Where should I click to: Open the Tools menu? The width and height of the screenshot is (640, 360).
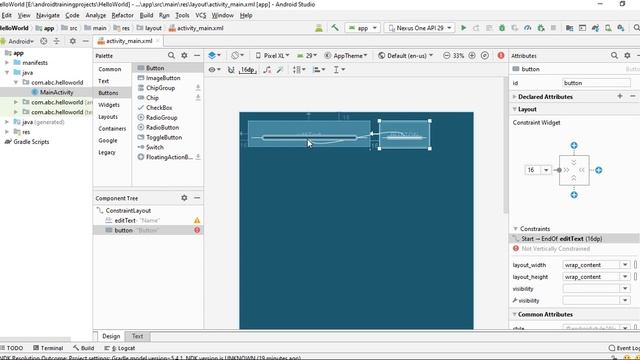pos(182,15)
